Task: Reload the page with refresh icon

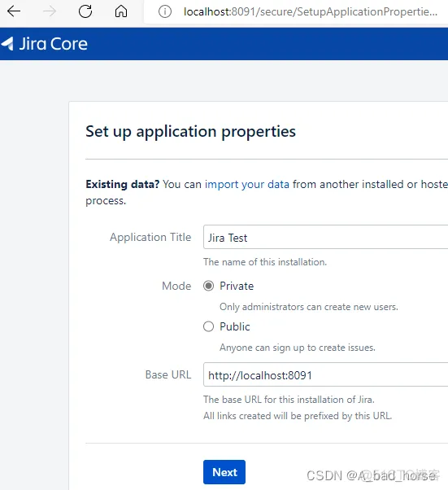Action: tap(85, 11)
